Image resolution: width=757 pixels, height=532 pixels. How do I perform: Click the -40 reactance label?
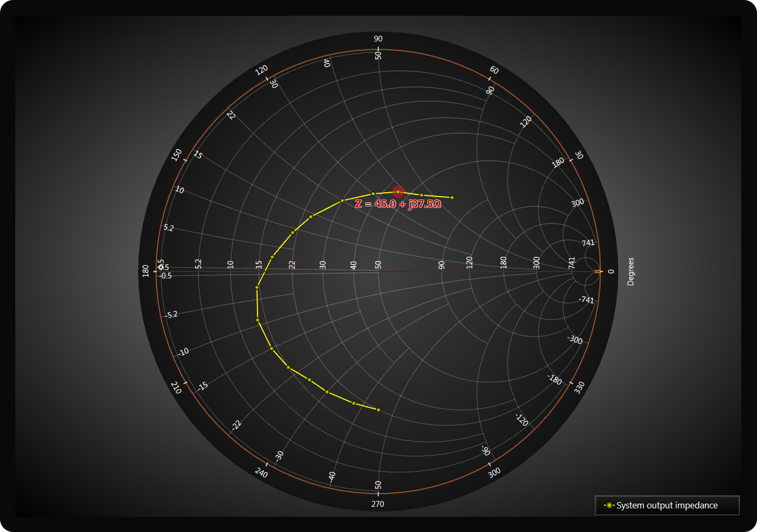pyautogui.click(x=331, y=476)
